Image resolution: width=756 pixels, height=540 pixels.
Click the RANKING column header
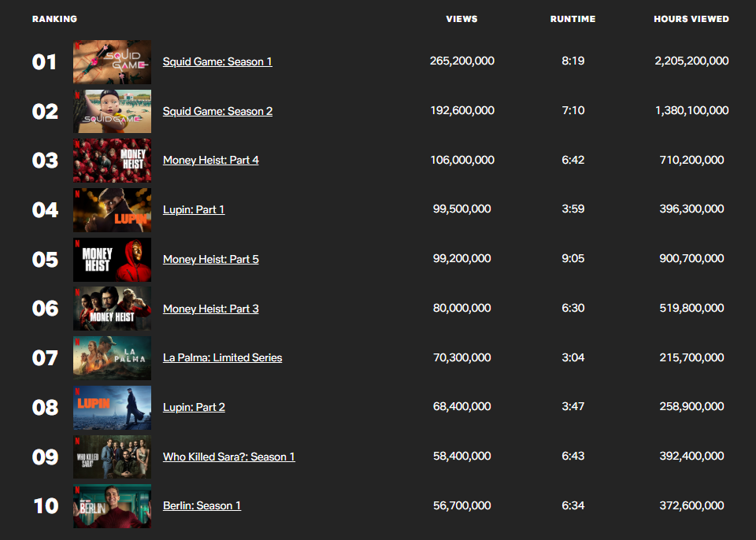click(x=54, y=19)
